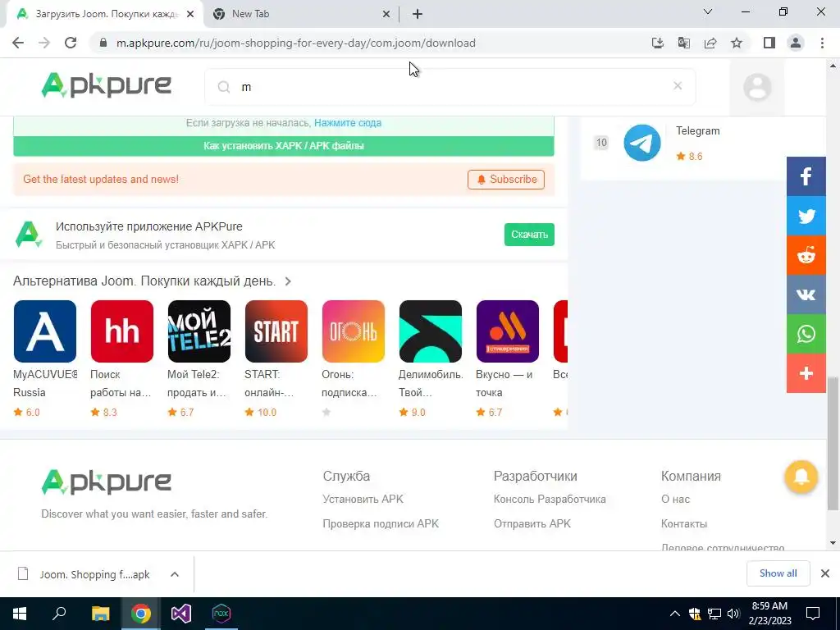840x630 pixels.
Task: Clear the search box with the X icon
Action: (677, 85)
